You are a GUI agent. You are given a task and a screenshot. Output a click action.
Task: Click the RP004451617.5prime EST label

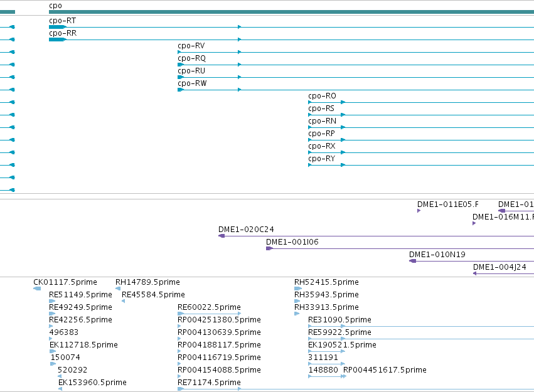click(x=385, y=370)
